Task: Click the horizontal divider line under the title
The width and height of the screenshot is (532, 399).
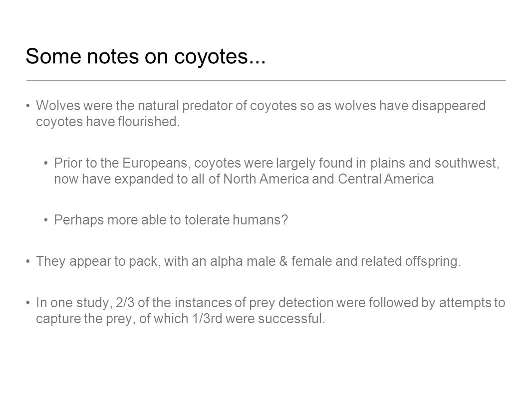Action: point(266,81)
